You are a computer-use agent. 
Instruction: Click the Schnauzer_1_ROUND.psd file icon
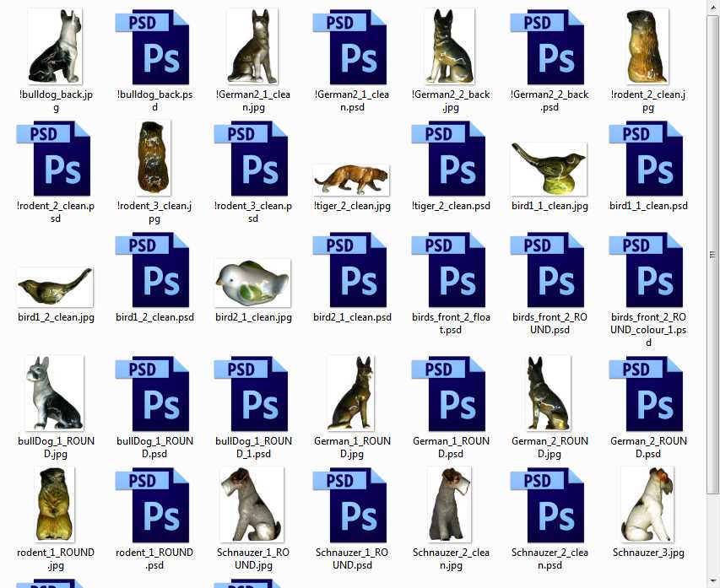(x=350, y=505)
